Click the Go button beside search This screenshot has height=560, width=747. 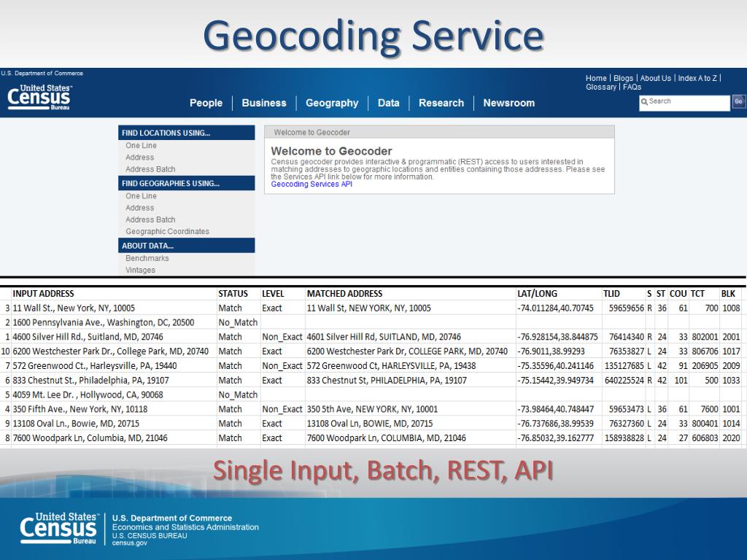click(x=738, y=101)
